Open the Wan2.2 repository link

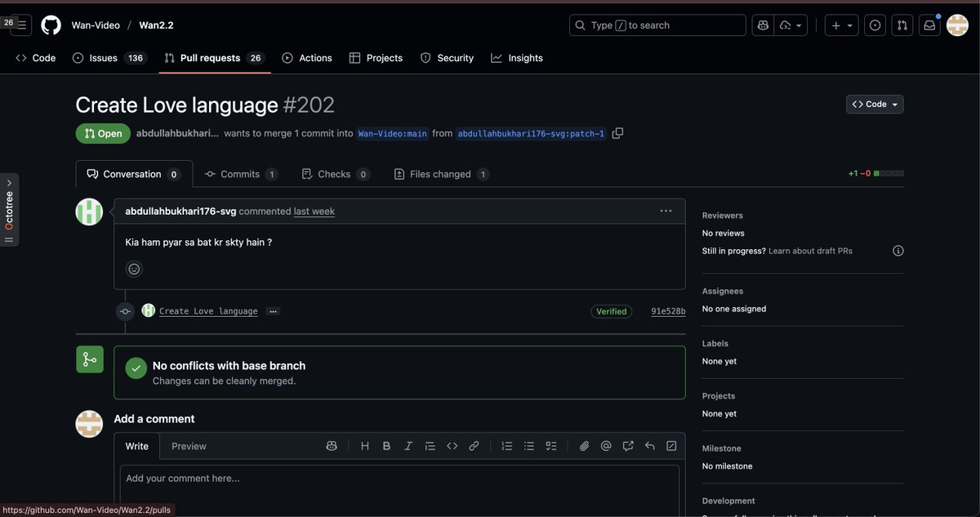click(x=156, y=25)
